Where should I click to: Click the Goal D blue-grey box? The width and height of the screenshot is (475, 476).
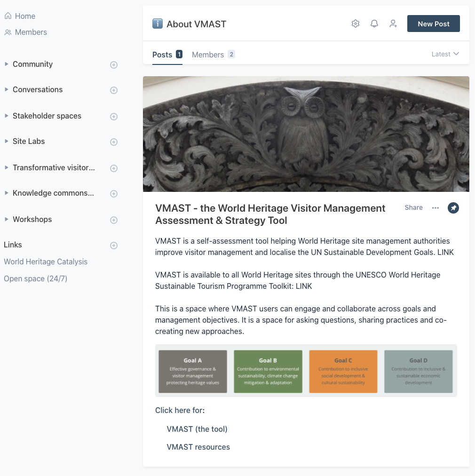(419, 372)
